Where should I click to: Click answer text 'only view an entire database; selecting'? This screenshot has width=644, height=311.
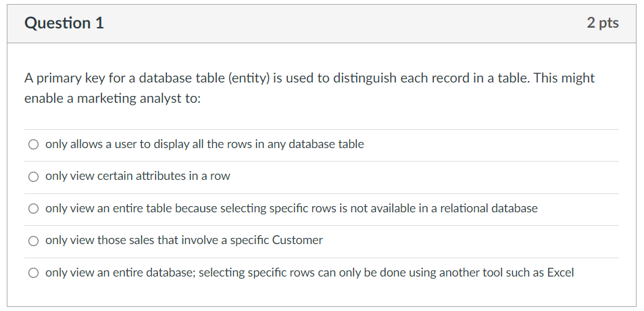click(309, 272)
